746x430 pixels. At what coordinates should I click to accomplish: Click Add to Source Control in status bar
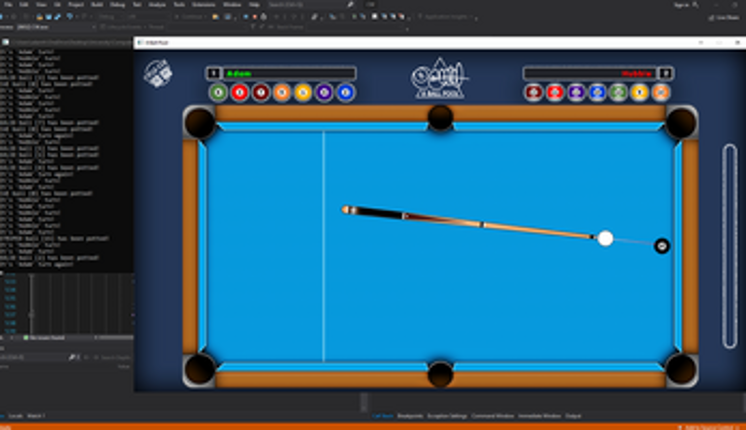pyautogui.click(x=708, y=427)
